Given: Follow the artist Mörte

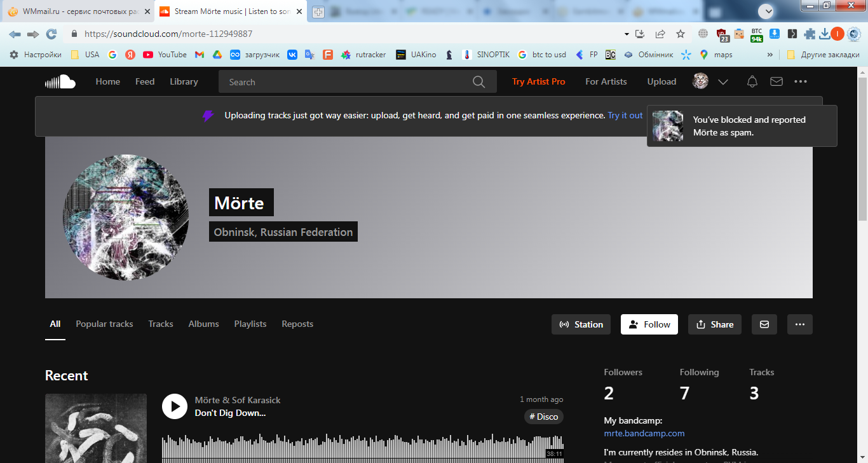Looking at the screenshot, I should (x=649, y=324).
